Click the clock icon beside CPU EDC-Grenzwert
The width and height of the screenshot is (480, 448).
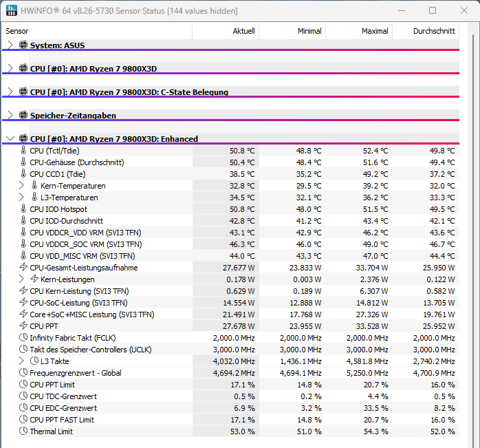[x=23, y=408]
